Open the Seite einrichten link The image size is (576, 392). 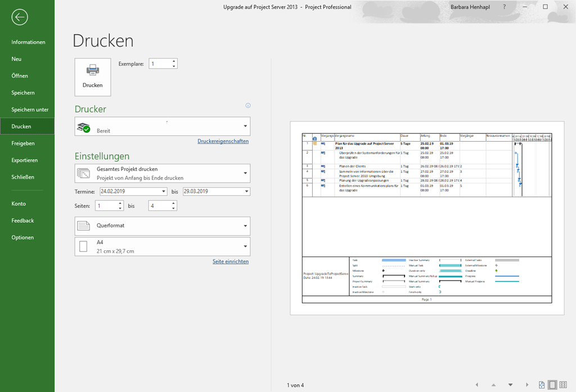(230, 262)
